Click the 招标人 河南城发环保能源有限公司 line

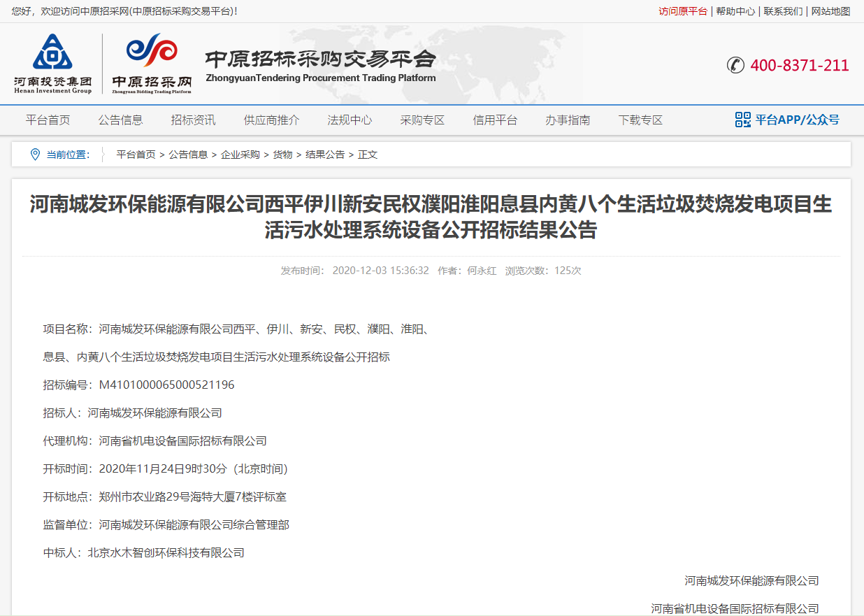[x=133, y=413]
